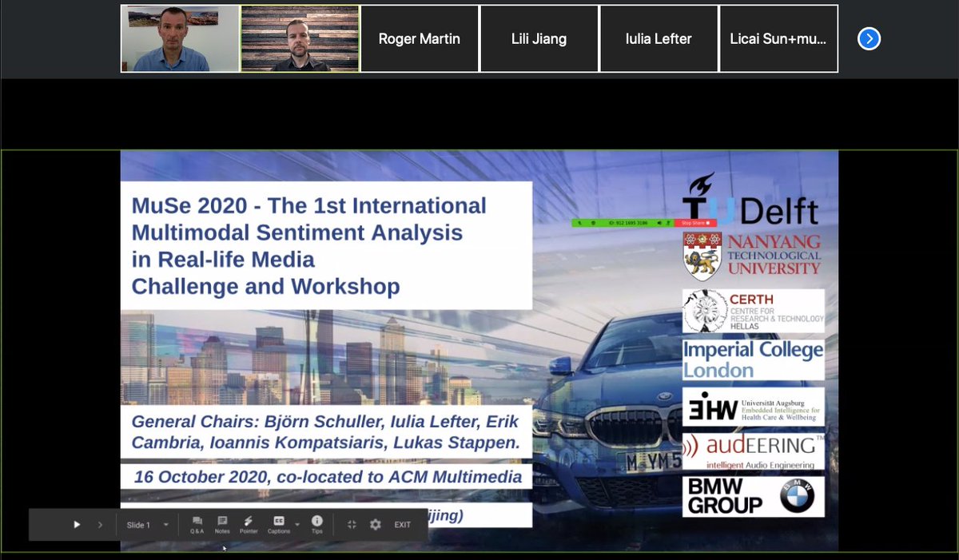
Task: Expand the Captions options arrow
Action: click(297, 525)
